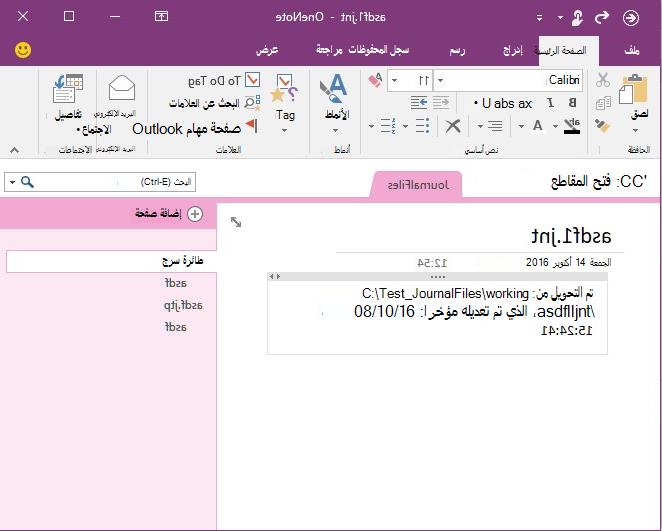Click the Paste clipboard icon
Viewport: 662px width, 531px height.
[633, 89]
